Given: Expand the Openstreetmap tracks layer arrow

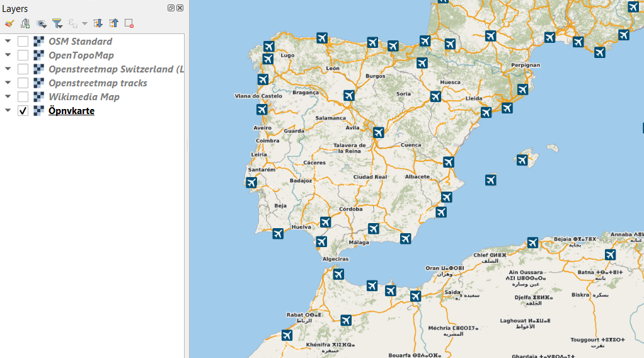Looking at the screenshot, I should coord(8,83).
